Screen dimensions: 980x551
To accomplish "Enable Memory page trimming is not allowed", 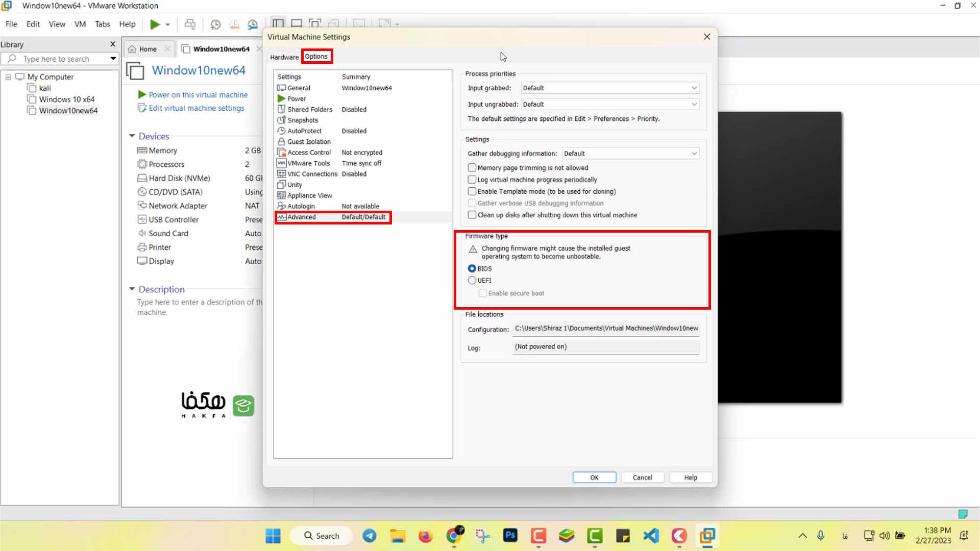I will (x=472, y=167).
